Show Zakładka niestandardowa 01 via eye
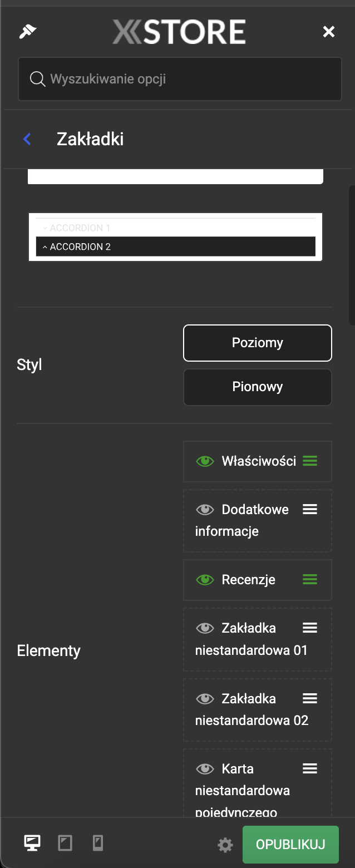 point(205,628)
